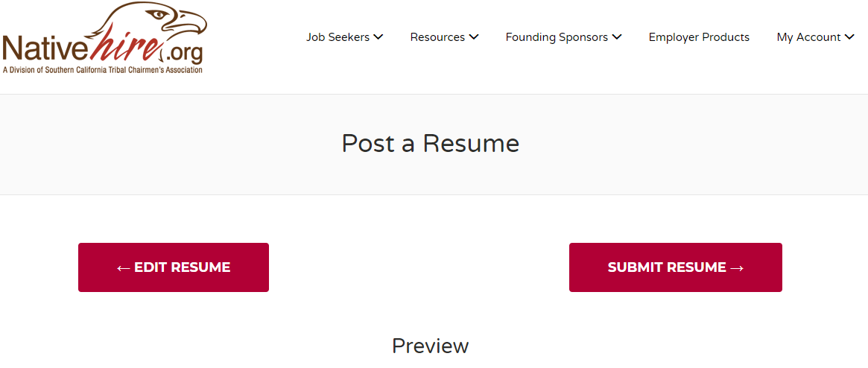This screenshot has height=368, width=868.
Task: Click the 'Post a Resume' page heading
Action: point(430,143)
